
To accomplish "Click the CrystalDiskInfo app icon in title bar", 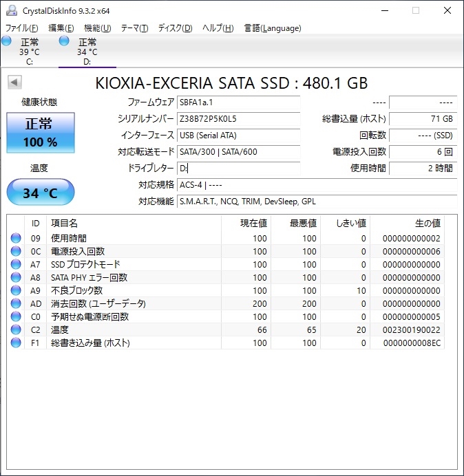I will coord(12,10).
